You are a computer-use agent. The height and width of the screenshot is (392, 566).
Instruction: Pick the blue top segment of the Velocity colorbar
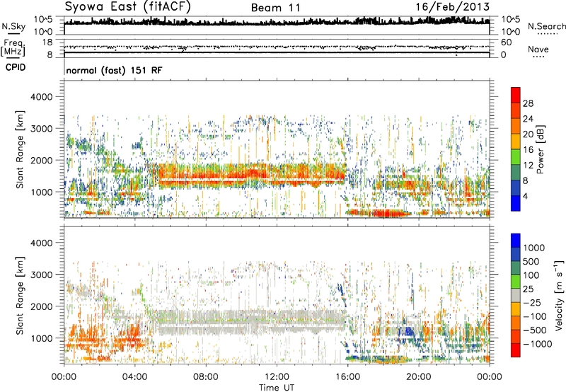coord(516,241)
